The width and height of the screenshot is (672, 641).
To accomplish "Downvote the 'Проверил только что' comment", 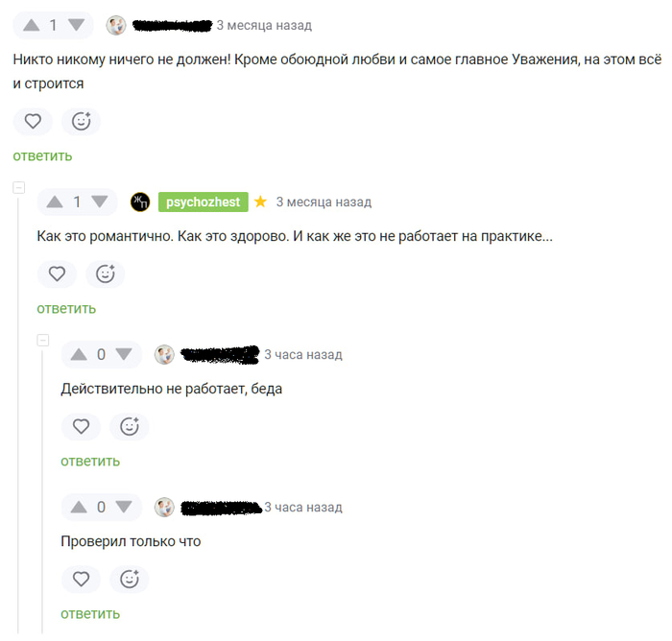I will 124,507.
